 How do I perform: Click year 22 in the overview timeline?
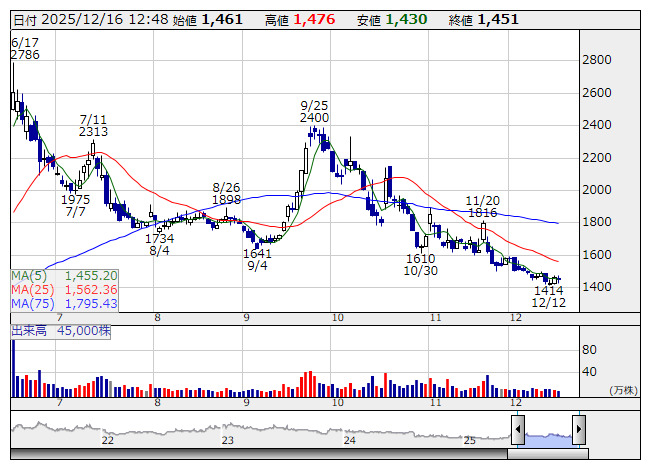(107, 440)
